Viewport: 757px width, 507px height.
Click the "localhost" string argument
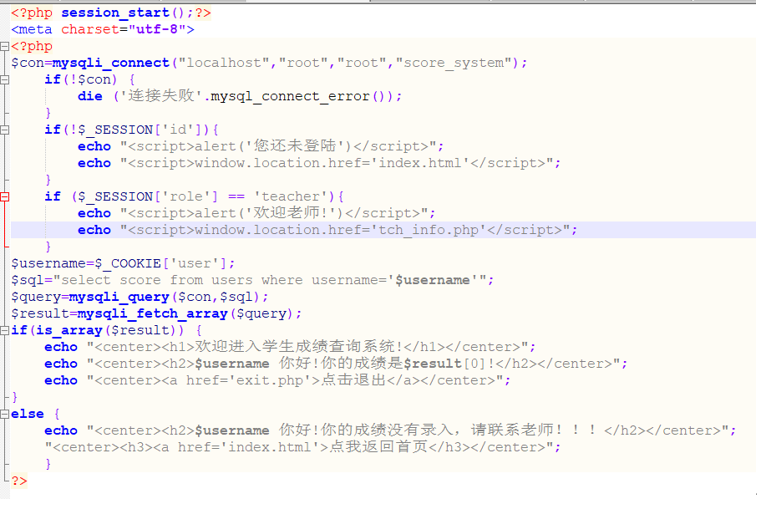(x=224, y=63)
